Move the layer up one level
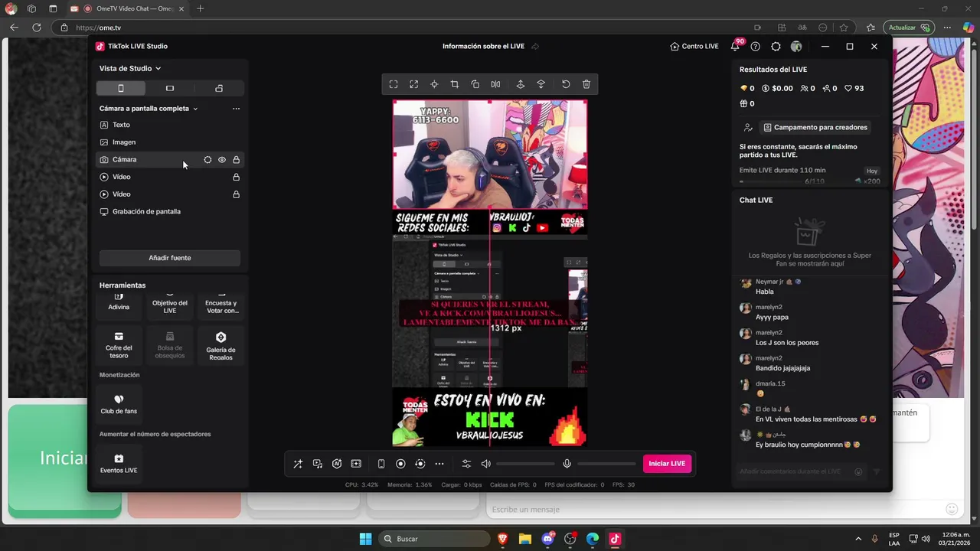The width and height of the screenshot is (980, 551). (521, 84)
